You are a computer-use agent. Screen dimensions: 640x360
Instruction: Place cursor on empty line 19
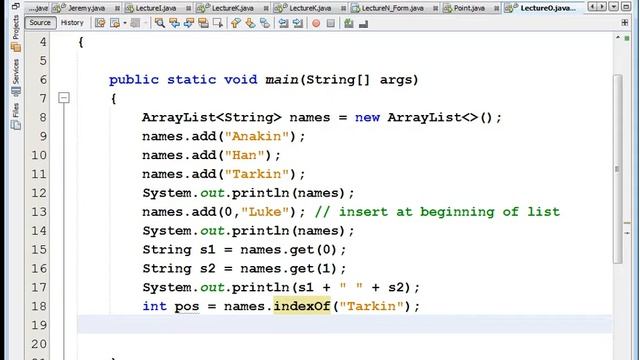pos(344,325)
